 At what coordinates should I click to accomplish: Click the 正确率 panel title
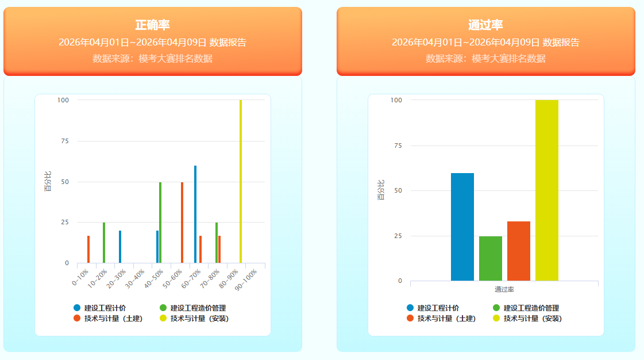pos(152,25)
